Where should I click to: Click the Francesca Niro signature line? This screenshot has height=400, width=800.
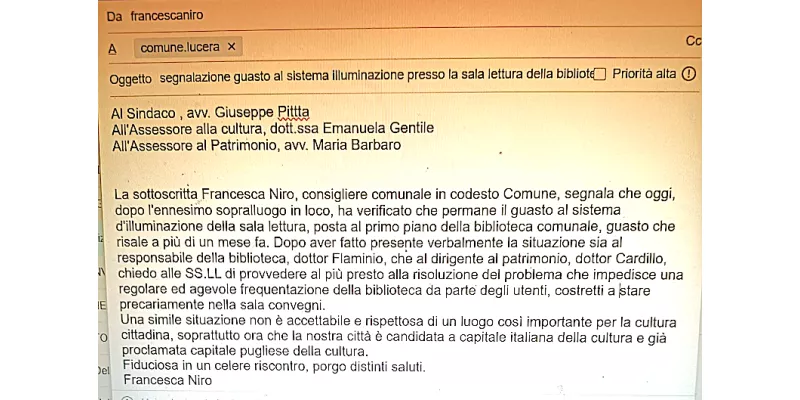(167, 380)
